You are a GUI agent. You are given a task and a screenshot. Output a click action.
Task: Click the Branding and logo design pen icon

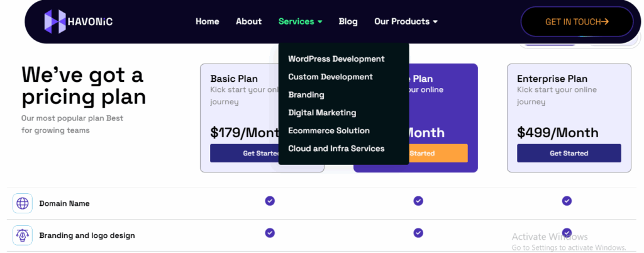(23, 235)
